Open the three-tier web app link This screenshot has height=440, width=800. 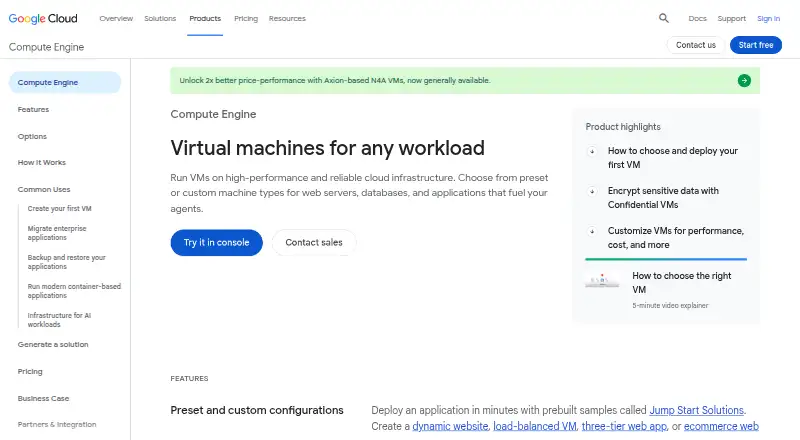pos(624,426)
